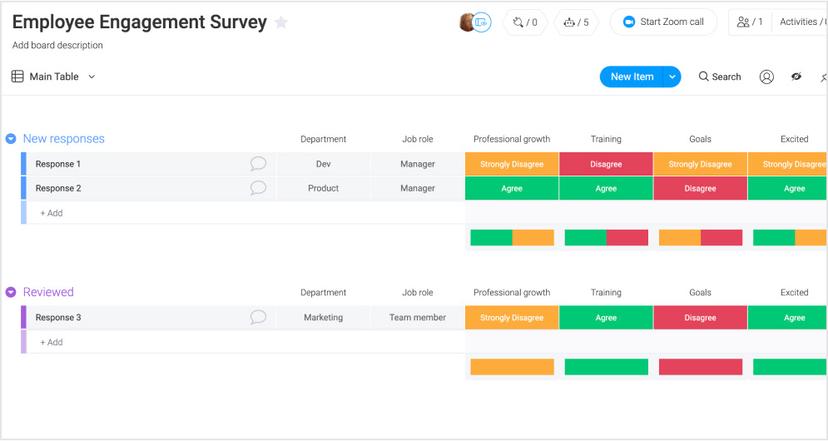Collapse the Reviewed group
The image size is (828, 441).
click(x=11, y=292)
